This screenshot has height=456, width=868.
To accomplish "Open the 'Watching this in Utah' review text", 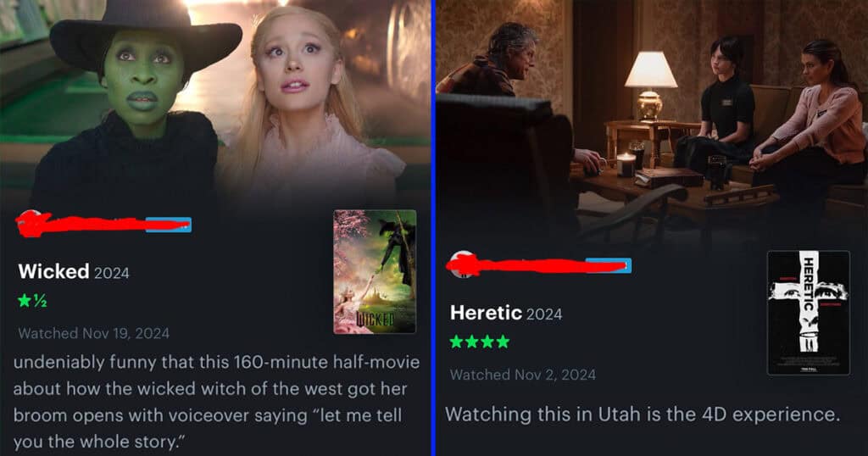I will click(643, 414).
